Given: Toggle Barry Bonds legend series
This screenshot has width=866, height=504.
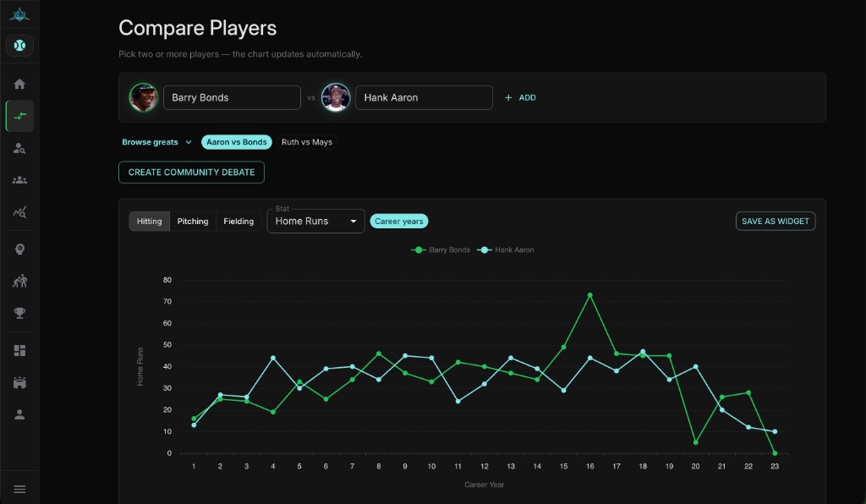Looking at the screenshot, I should tap(441, 250).
